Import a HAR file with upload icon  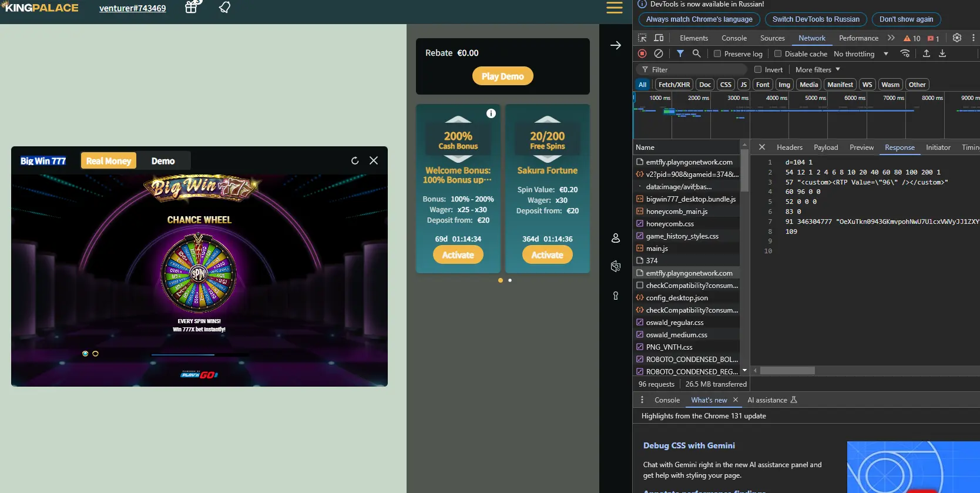coord(927,53)
